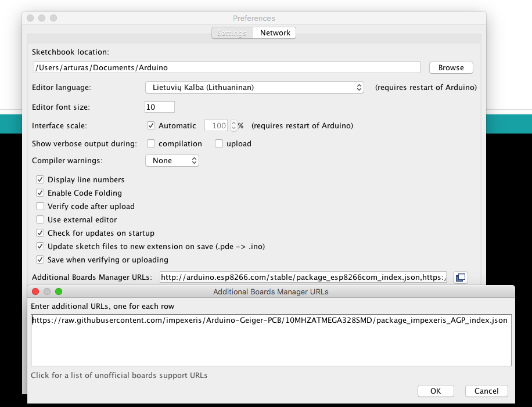Open the unofficial boards support URLs link
The height and width of the screenshot is (407, 532).
[118, 375]
